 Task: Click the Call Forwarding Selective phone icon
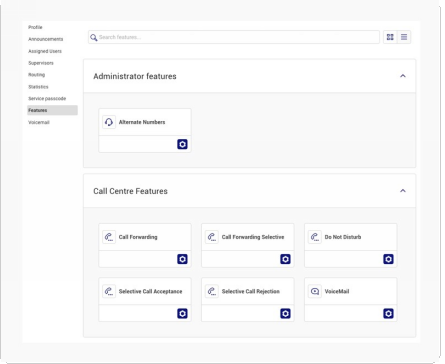212,237
